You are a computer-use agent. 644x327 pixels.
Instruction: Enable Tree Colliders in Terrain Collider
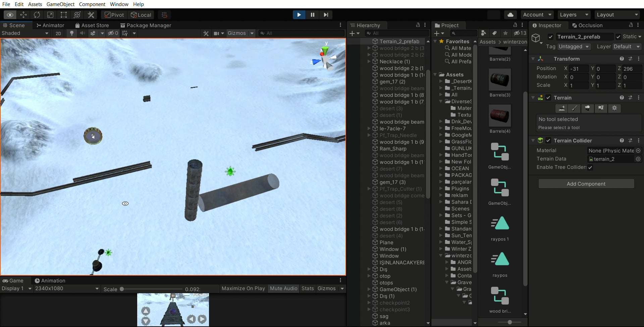[x=590, y=168]
